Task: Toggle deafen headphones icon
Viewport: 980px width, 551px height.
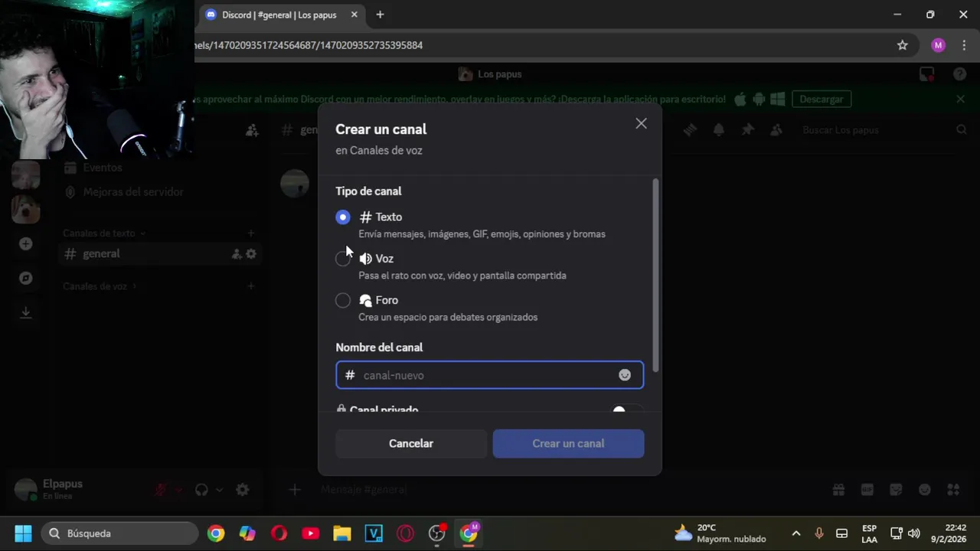Action: (201, 490)
